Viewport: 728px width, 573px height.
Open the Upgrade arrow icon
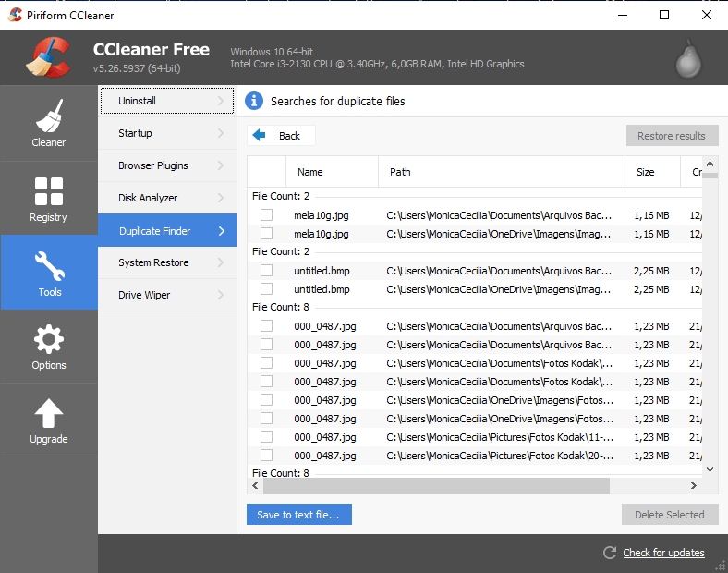pyautogui.click(x=49, y=413)
